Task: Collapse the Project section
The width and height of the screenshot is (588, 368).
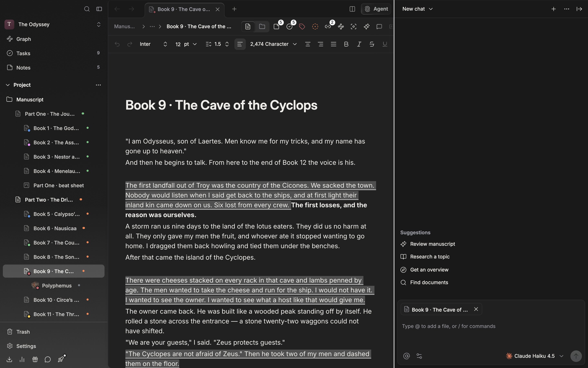Action: pos(8,85)
